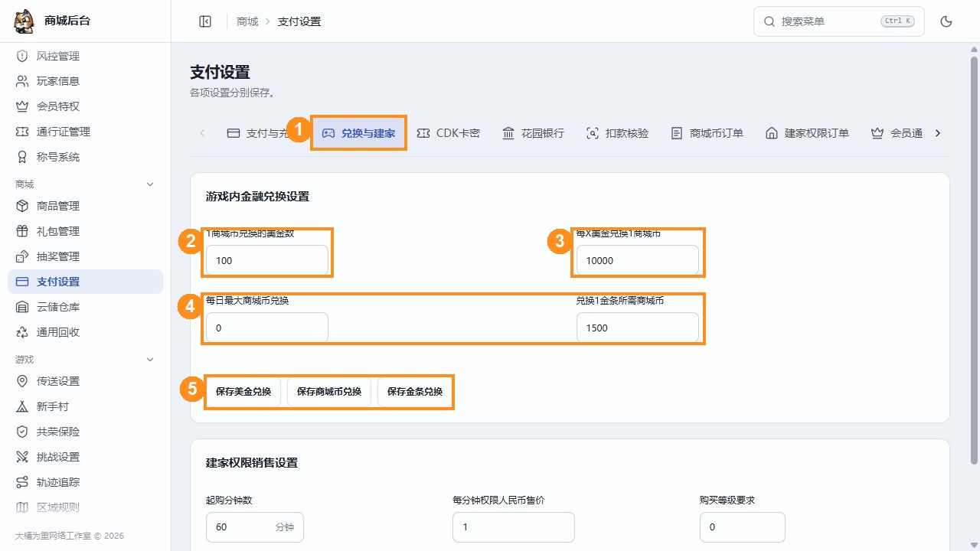980x551 pixels.
Task: Click the crown icon beside 会员特权
Action: (22, 106)
